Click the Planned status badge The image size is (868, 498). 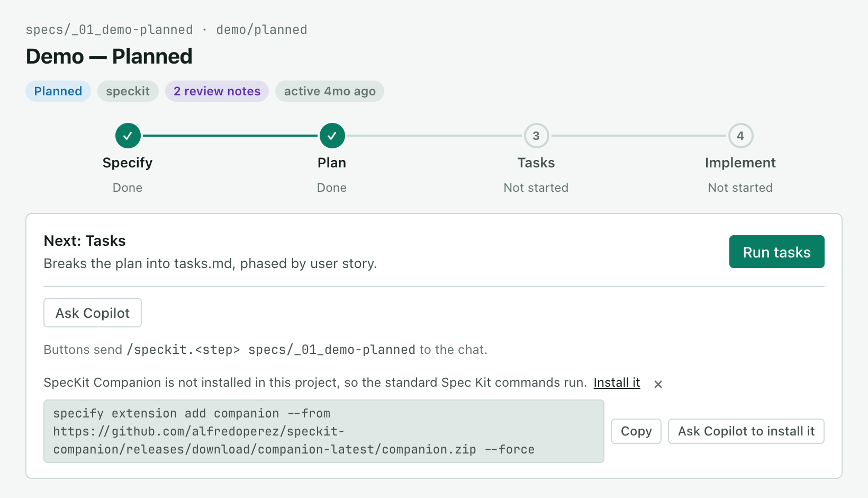tap(58, 91)
